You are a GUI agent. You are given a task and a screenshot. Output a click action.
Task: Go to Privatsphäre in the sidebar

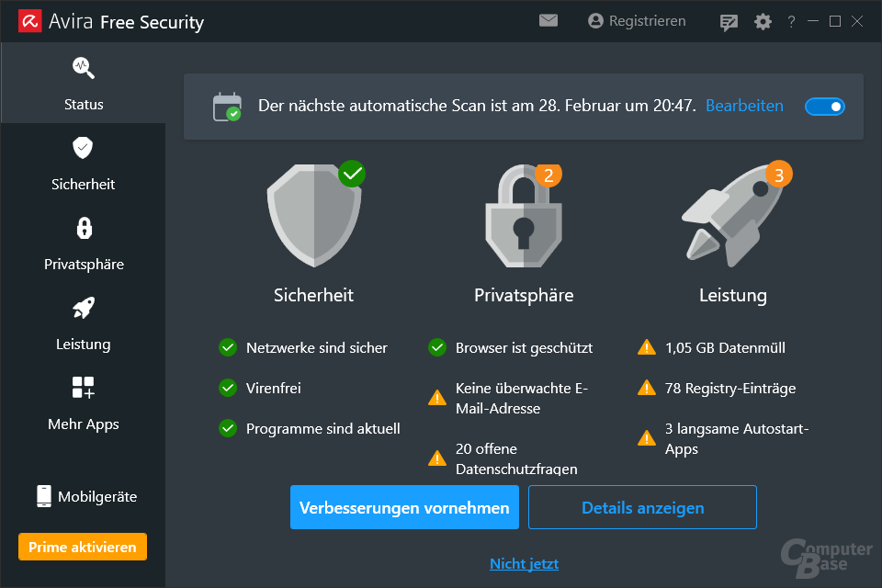(x=84, y=243)
